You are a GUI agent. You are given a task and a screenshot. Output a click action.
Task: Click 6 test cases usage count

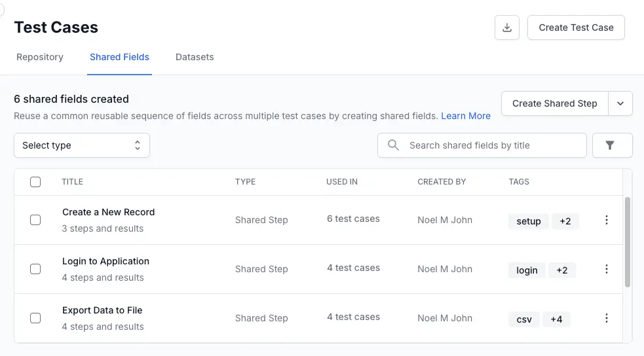[x=353, y=219]
